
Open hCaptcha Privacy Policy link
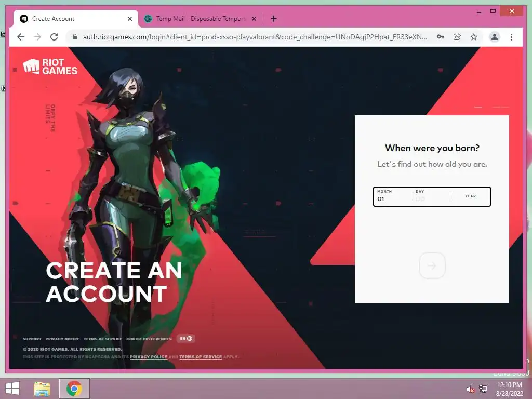pyautogui.click(x=149, y=357)
